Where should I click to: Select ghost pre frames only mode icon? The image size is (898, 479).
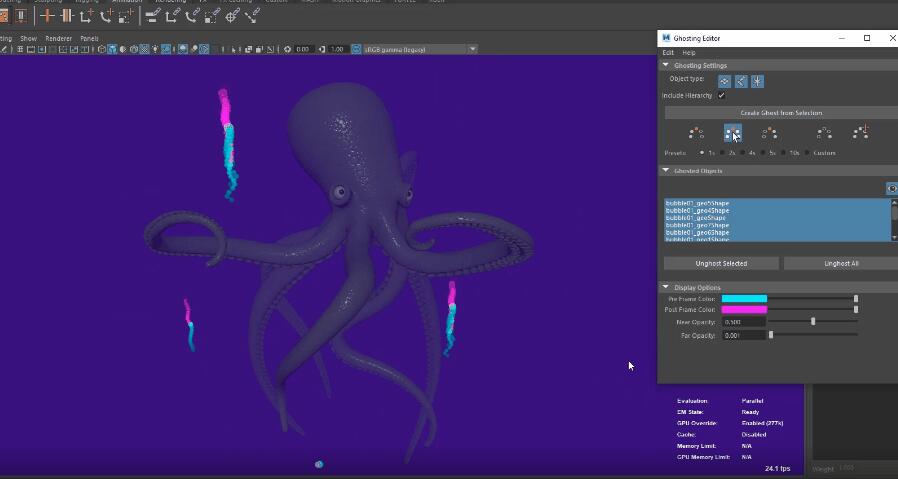click(x=696, y=133)
